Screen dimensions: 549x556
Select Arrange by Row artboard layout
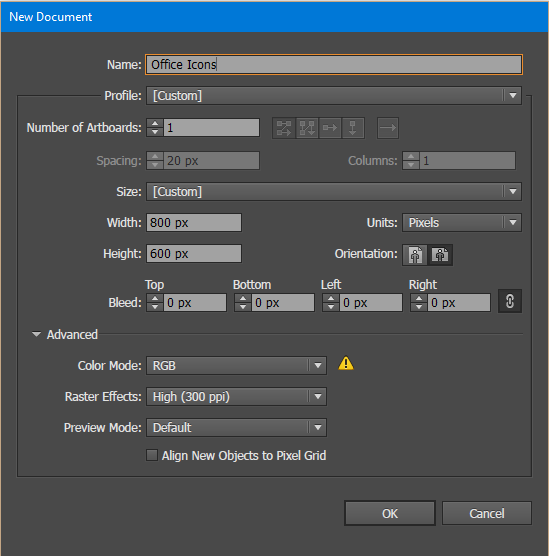[330, 128]
